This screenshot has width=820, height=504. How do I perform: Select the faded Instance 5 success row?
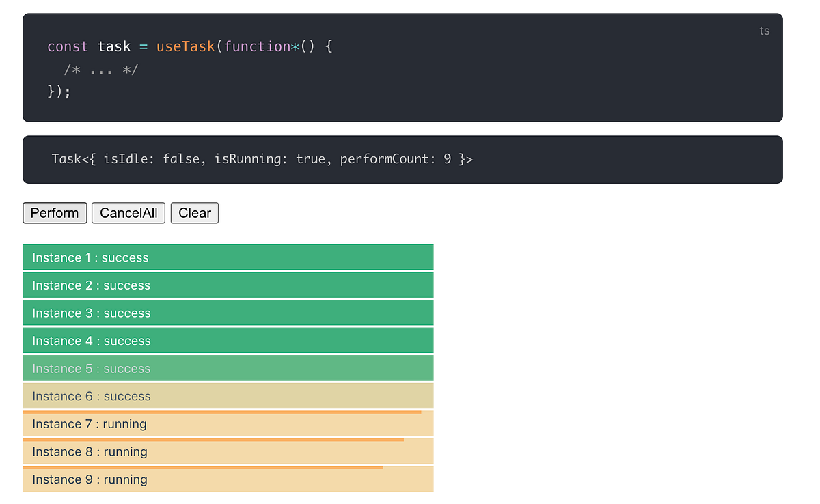point(228,368)
